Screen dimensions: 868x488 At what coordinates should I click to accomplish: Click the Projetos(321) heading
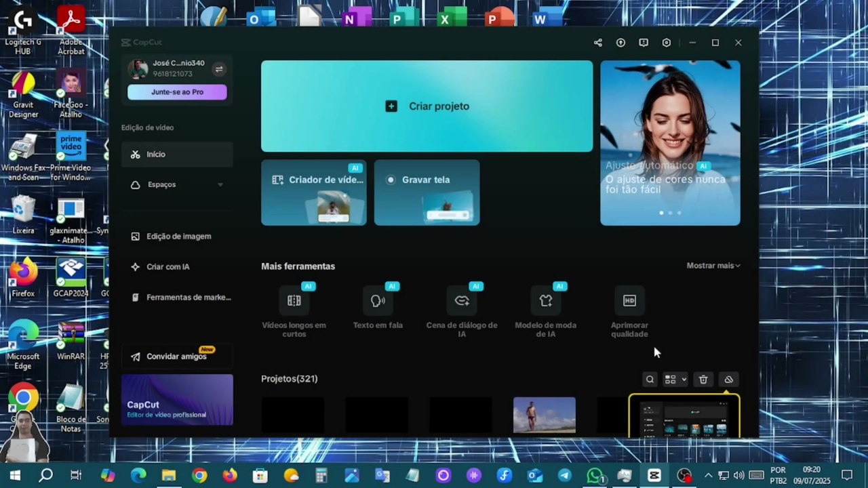pyautogui.click(x=289, y=379)
